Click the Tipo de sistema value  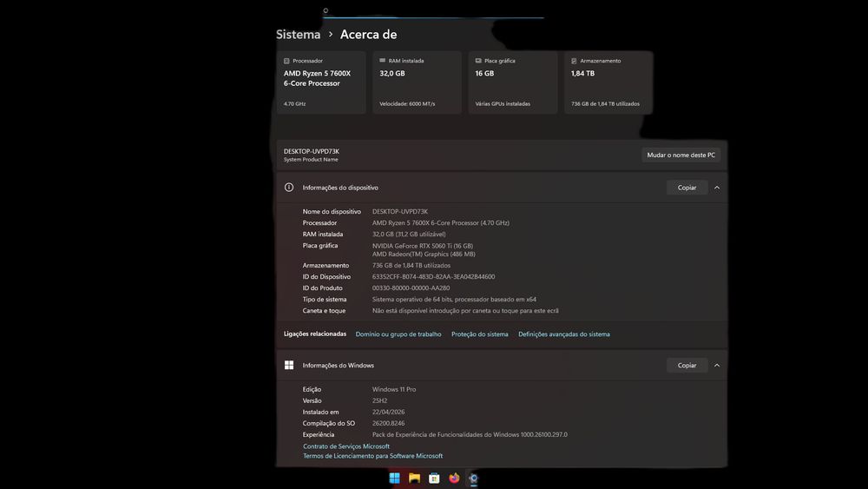pyautogui.click(x=454, y=300)
